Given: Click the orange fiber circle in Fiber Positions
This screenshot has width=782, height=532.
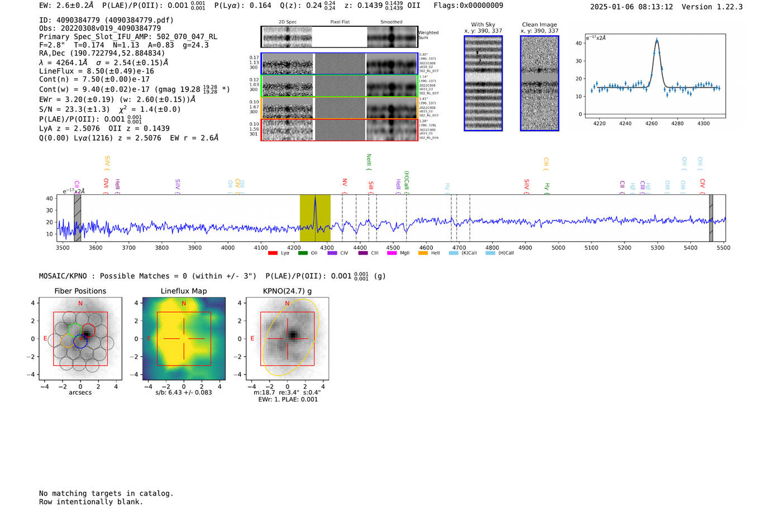Looking at the screenshot, I should [68, 342].
